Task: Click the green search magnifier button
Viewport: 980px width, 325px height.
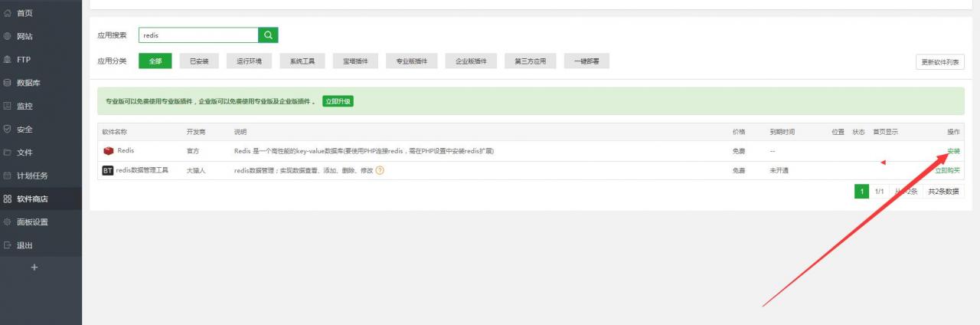Action: (268, 35)
